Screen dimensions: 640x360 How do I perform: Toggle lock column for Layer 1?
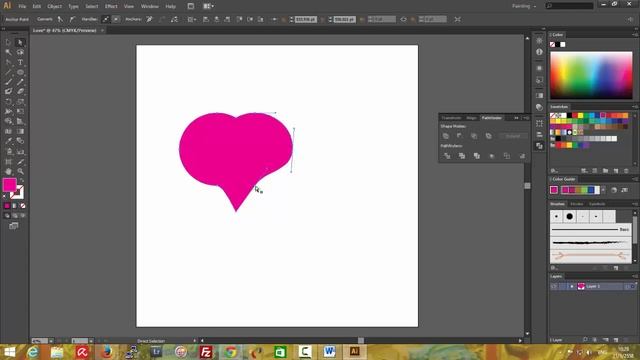pos(562,287)
